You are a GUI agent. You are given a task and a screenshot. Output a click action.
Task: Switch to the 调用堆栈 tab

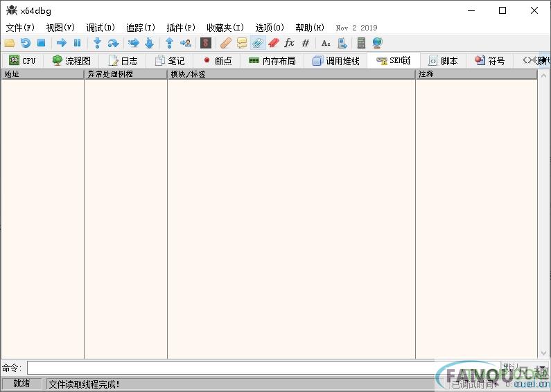(336, 60)
